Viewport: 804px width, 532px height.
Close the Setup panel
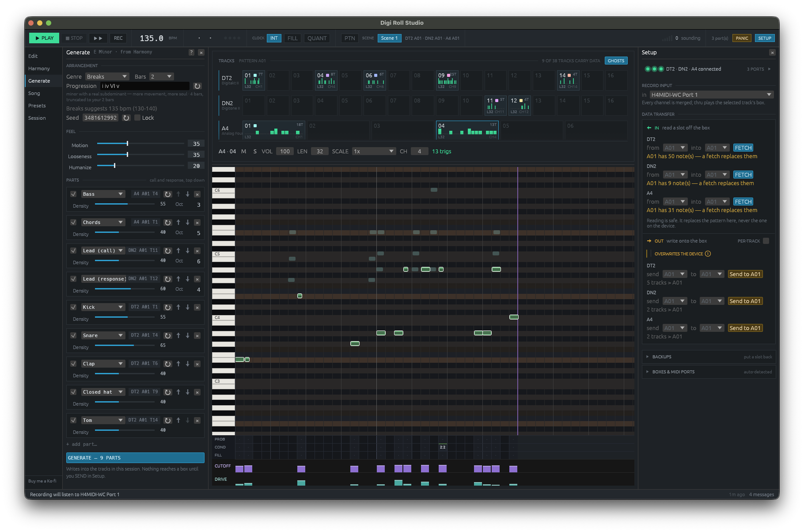point(772,53)
